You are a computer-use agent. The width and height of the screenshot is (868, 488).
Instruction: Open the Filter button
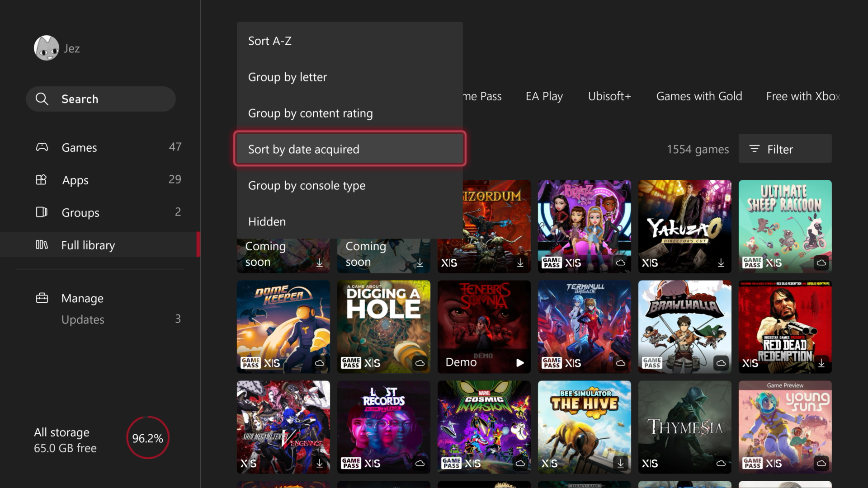[785, 149]
